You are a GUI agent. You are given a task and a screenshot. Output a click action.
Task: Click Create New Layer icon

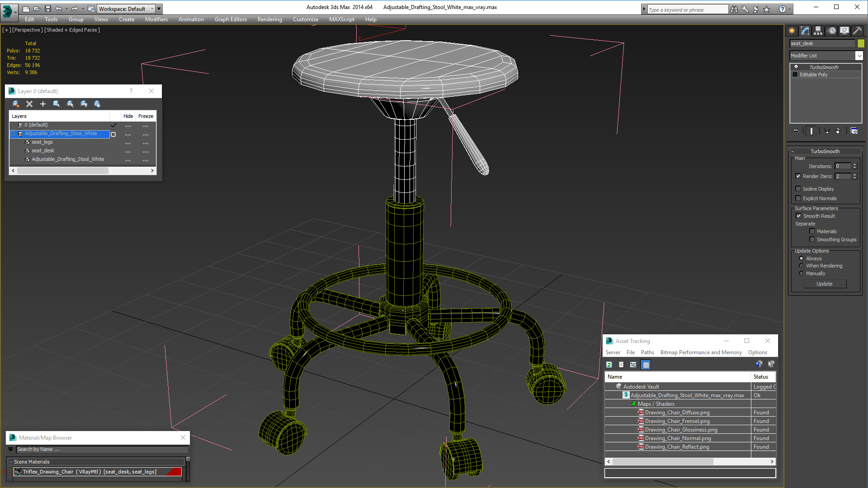16,104
